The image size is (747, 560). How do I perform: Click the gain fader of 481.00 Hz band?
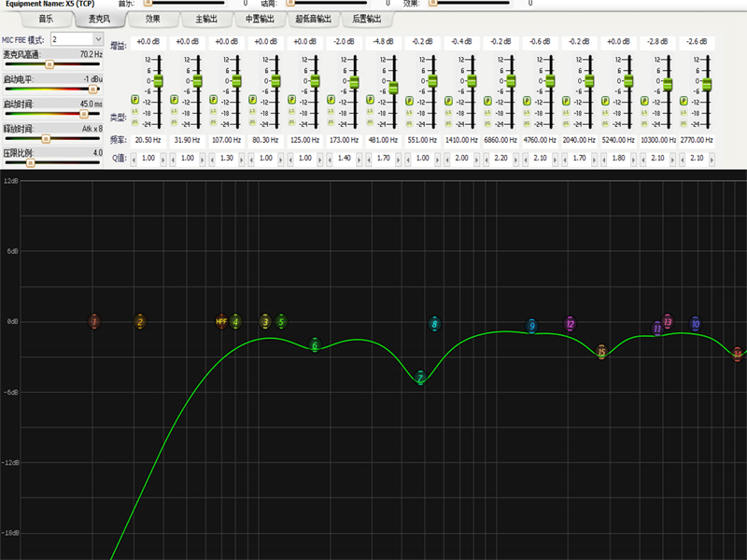click(393, 87)
